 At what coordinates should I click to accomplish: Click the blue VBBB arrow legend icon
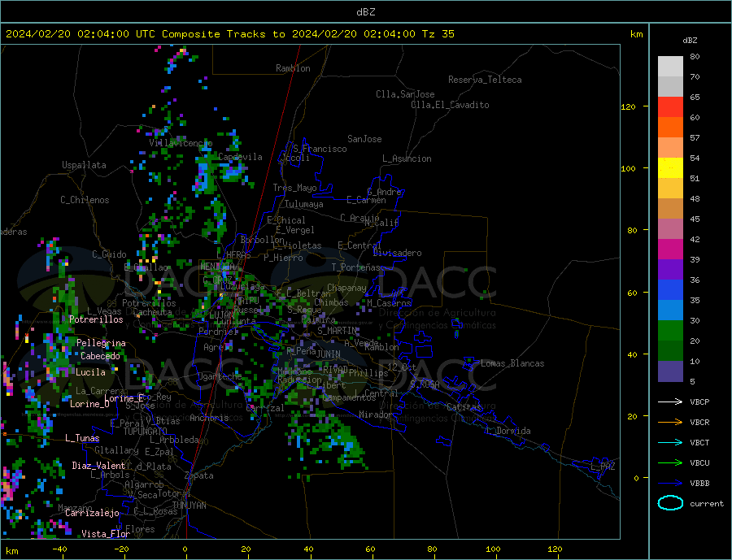click(670, 483)
